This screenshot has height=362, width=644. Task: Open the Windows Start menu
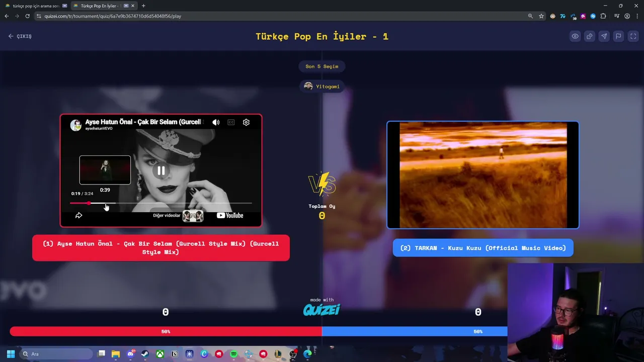(11, 354)
